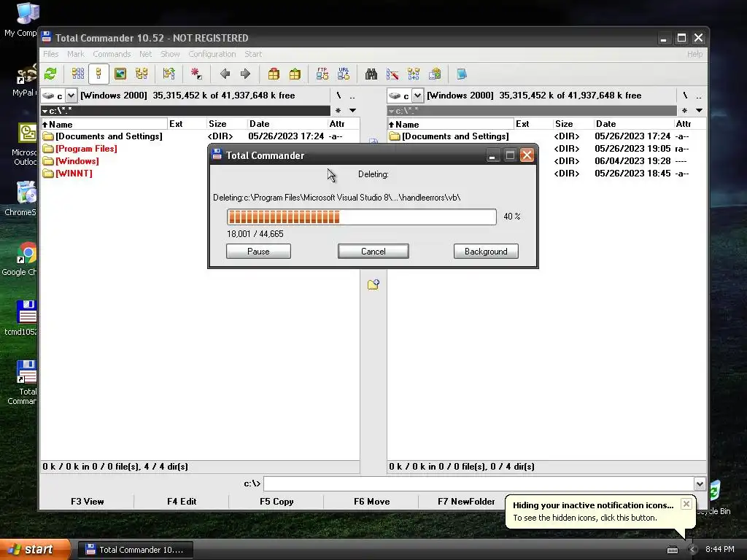Screen dimensions: 747x560
Task: Click the F3 View button
Action: coord(88,502)
